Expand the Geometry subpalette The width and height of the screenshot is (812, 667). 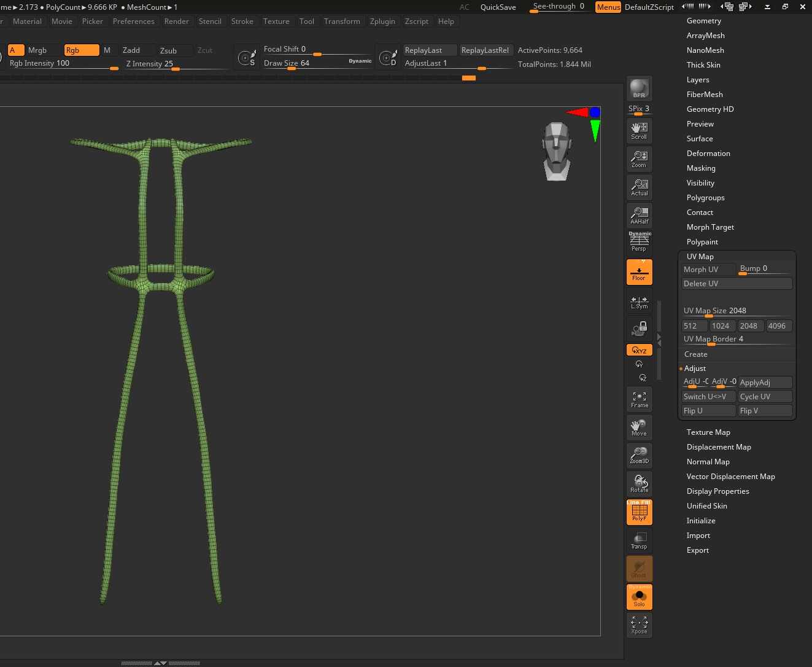703,21
